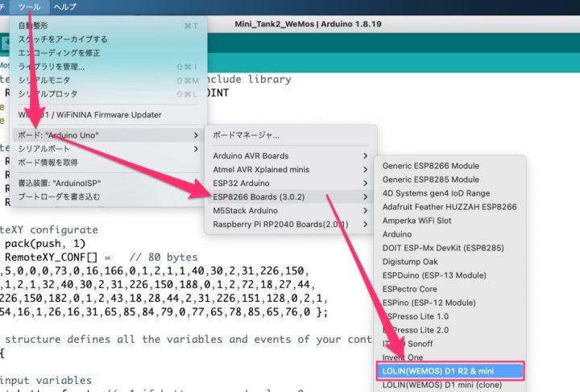This screenshot has width=580, height=392.
Task: Click エンコーディングを修正 option
Action: [60, 52]
